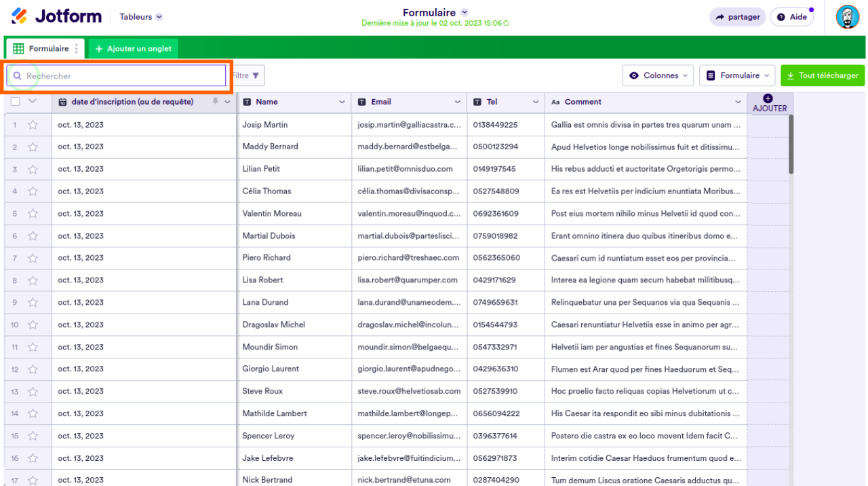Viewport: 868px width, 486px height.
Task: Click the refresh icon beside last update time
Action: pos(507,23)
